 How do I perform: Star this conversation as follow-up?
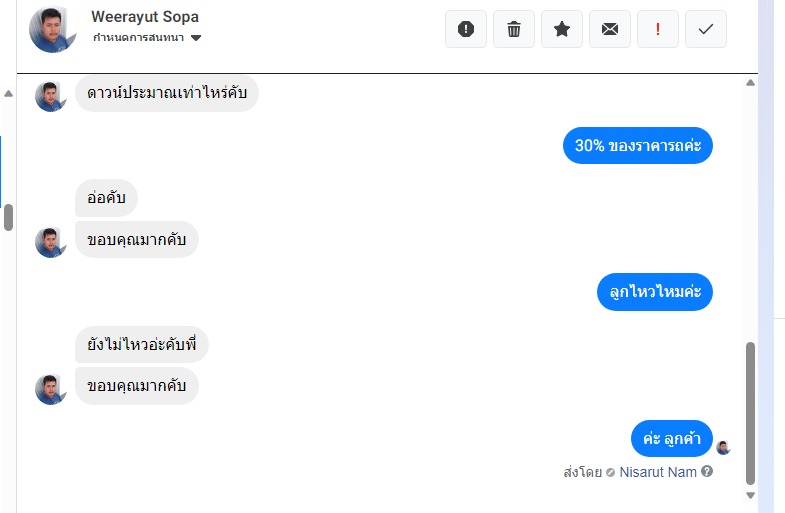coord(562,29)
